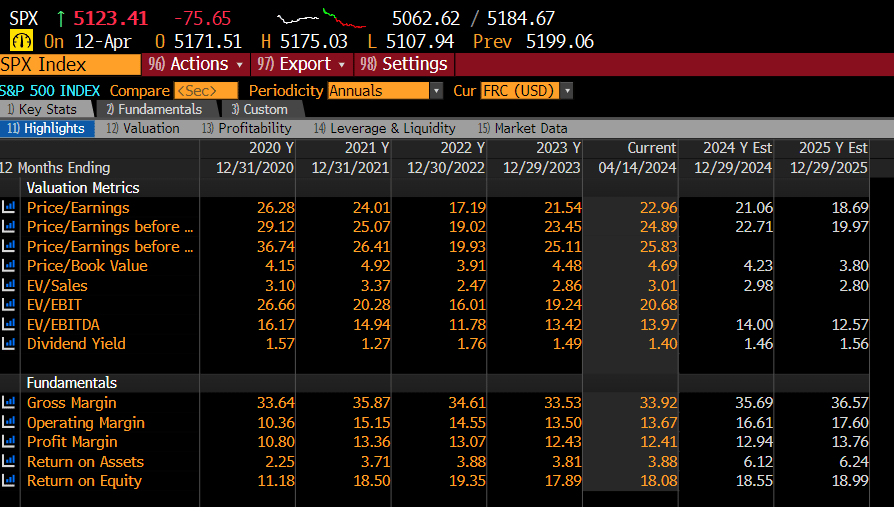Click the SPX Index ticker field

[x=70, y=64]
